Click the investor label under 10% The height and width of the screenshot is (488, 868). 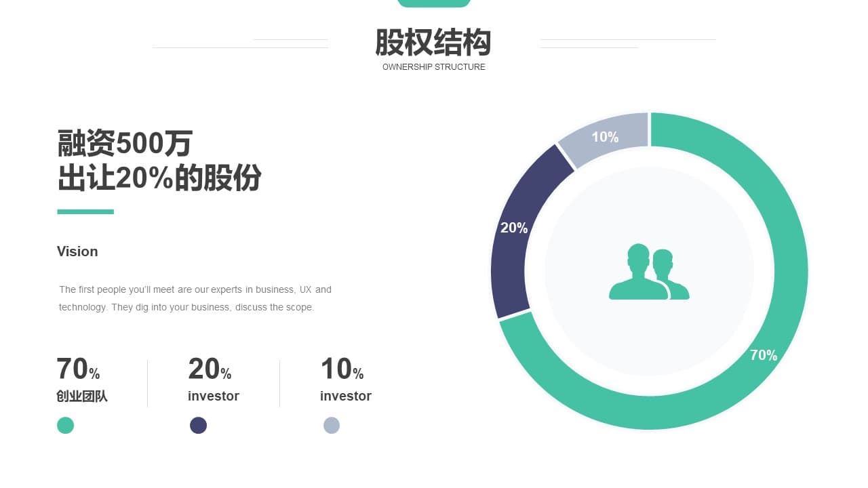[x=346, y=396]
